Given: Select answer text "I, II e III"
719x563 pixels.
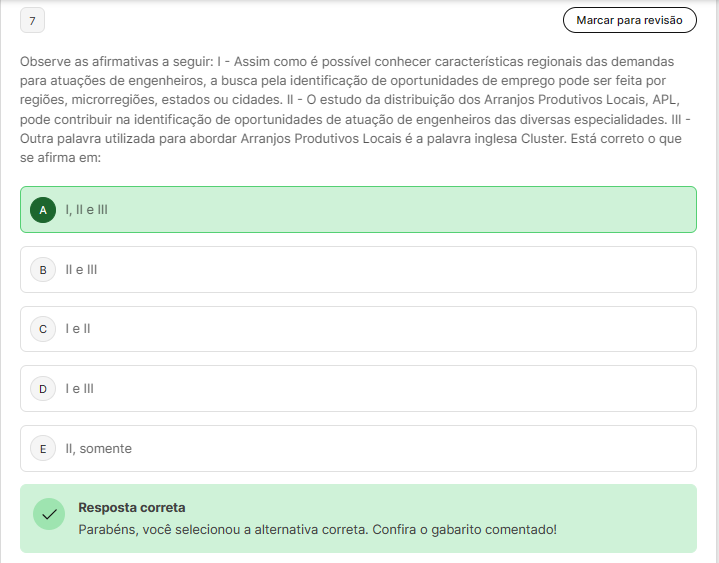Looking at the screenshot, I should 87,210.
